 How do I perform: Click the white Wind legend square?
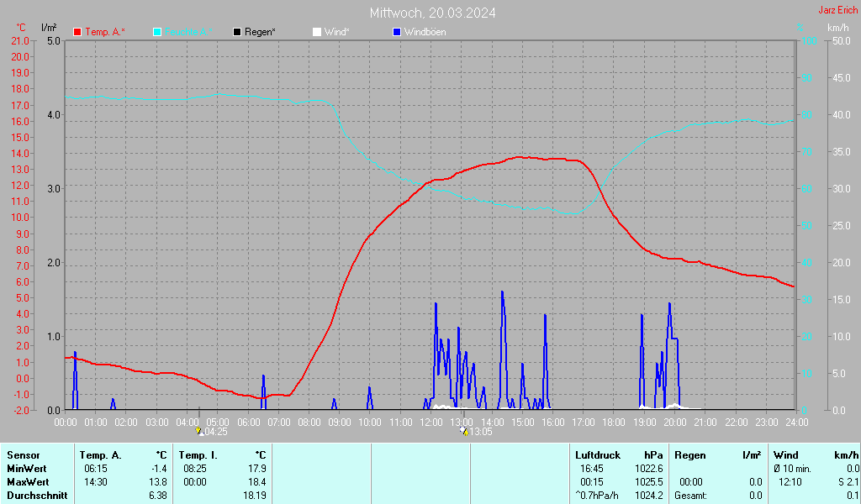317,32
